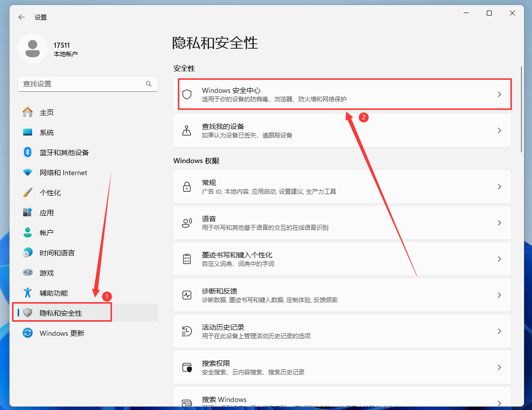
Task: Click the Windows 安全中心 shield icon
Action: (187, 94)
